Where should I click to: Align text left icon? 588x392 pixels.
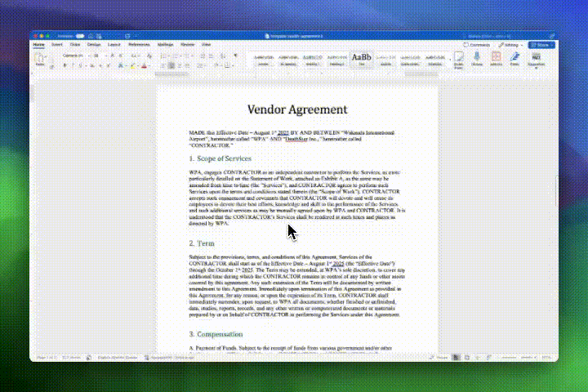coord(163,65)
